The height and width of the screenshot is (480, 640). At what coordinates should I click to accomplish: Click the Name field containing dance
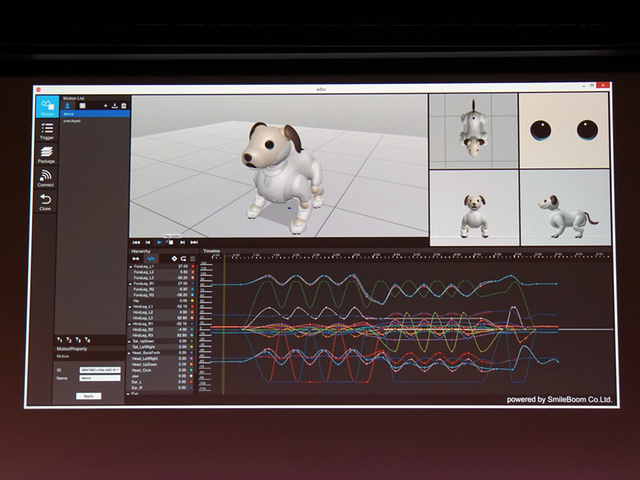pyautogui.click(x=100, y=378)
